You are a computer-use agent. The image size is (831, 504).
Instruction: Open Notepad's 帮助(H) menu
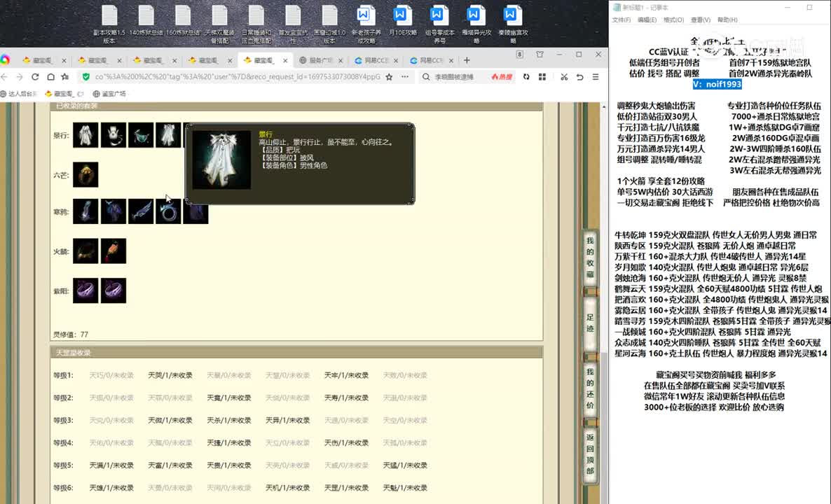(x=727, y=20)
